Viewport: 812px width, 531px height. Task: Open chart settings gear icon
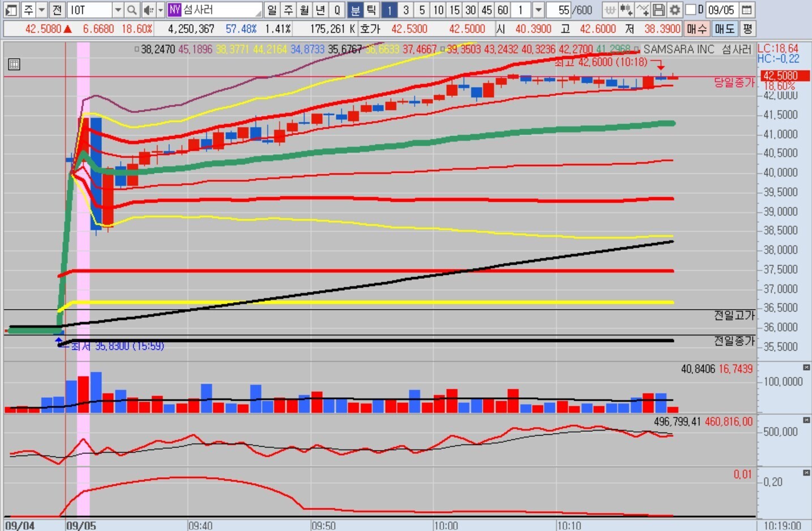point(674,10)
